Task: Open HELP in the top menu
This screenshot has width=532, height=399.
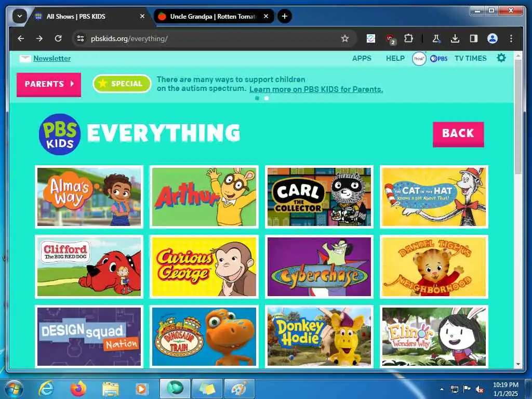Action: click(395, 58)
